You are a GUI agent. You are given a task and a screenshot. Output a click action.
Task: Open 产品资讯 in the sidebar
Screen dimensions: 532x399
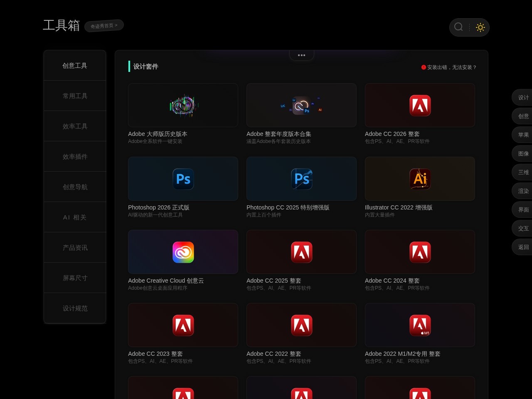click(x=75, y=248)
